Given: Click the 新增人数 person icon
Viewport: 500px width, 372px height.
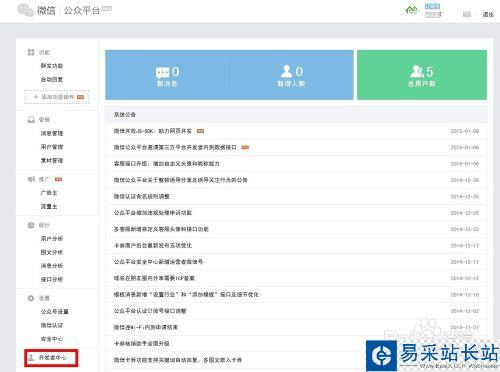Looking at the screenshot, I should (286, 71).
